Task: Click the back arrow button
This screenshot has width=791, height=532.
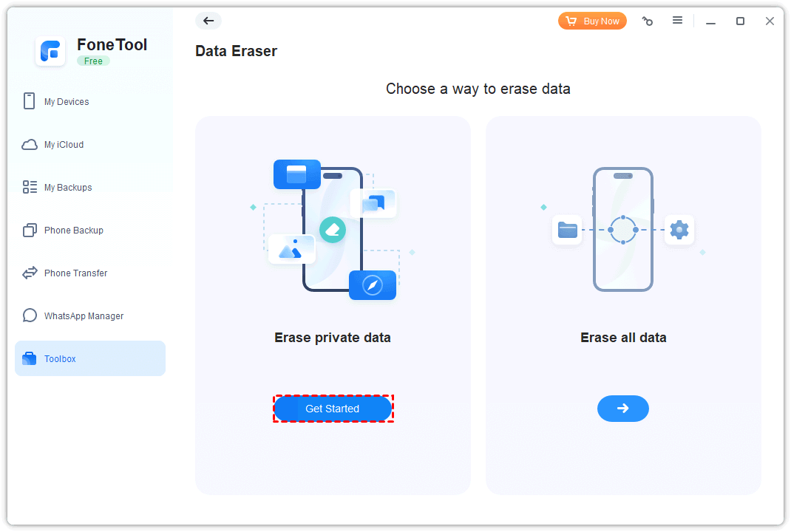Action: click(x=208, y=21)
